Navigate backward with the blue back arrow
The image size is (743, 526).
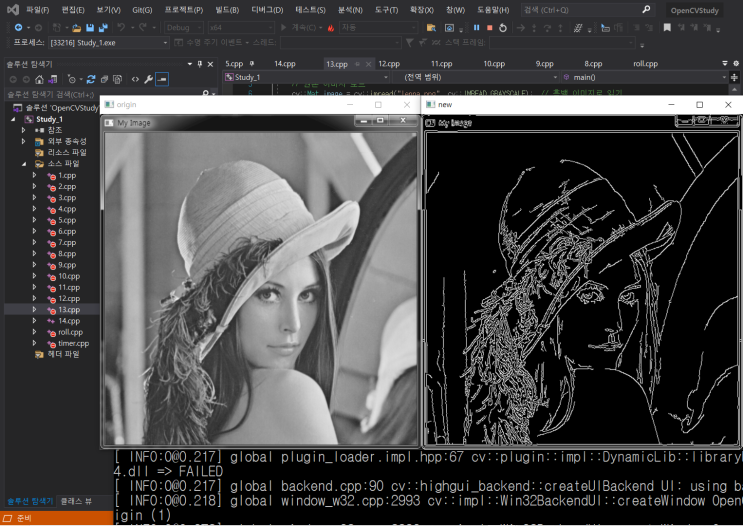click(18, 27)
